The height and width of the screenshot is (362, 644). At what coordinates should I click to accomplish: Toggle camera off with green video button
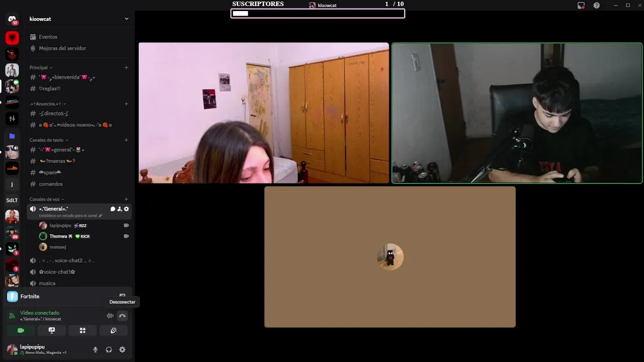21,330
